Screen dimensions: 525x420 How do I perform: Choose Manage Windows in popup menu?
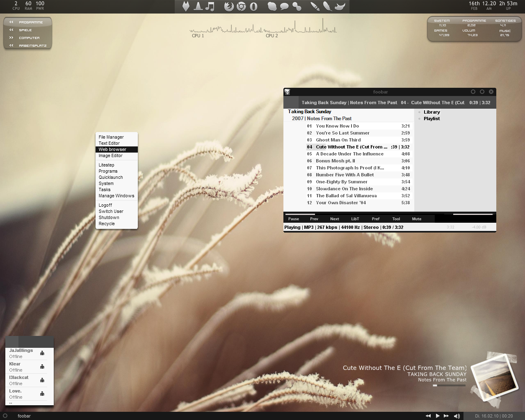[x=116, y=196]
